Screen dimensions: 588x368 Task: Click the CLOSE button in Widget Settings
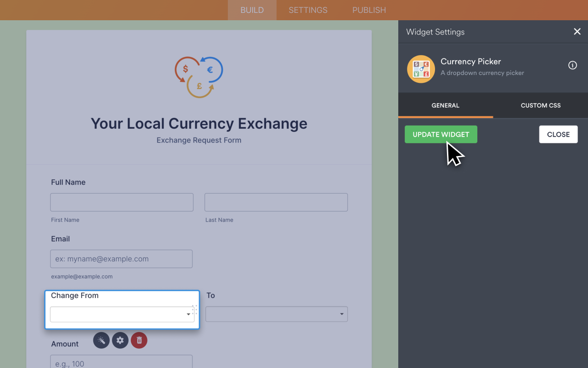point(558,134)
